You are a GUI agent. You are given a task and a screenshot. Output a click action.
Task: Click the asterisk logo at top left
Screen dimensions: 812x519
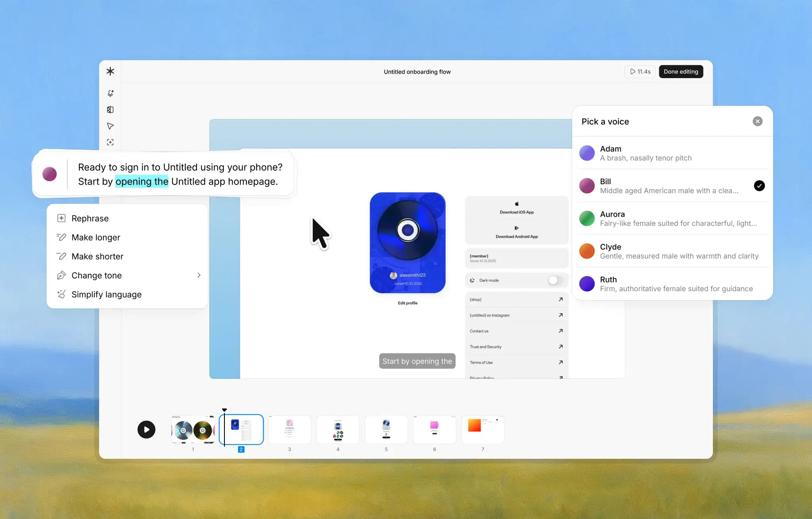coord(110,71)
